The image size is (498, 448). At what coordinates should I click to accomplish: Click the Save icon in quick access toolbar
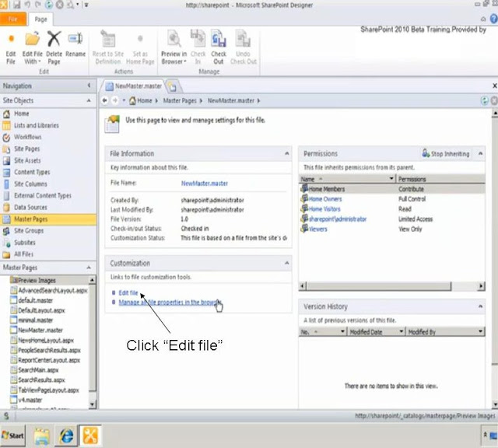17,5
